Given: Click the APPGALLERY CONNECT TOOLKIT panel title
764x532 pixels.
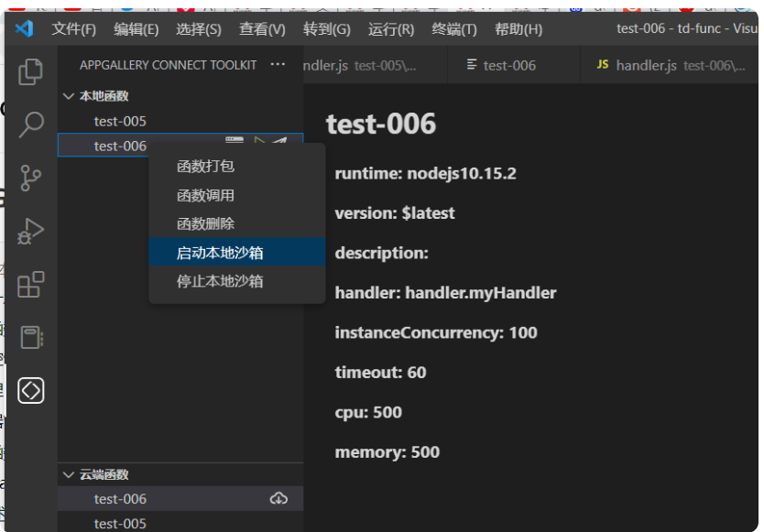Looking at the screenshot, I should click(x=169, y=65).
